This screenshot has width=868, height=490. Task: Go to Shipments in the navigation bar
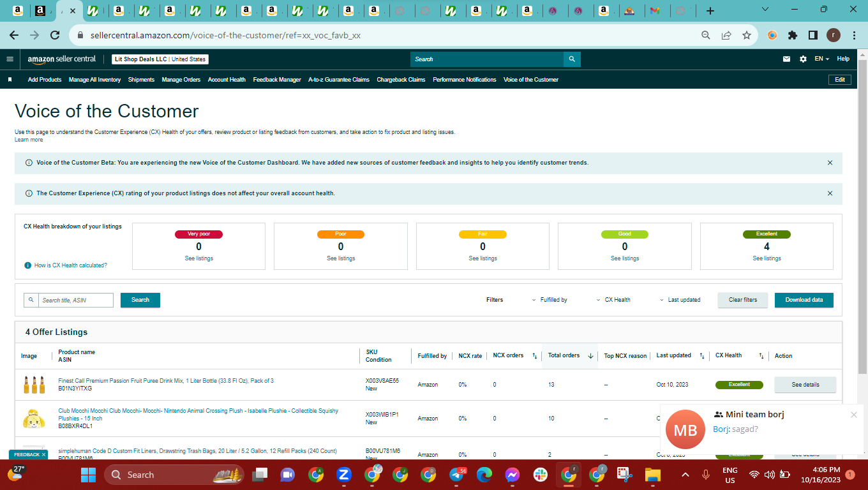[x=141, y=80]
